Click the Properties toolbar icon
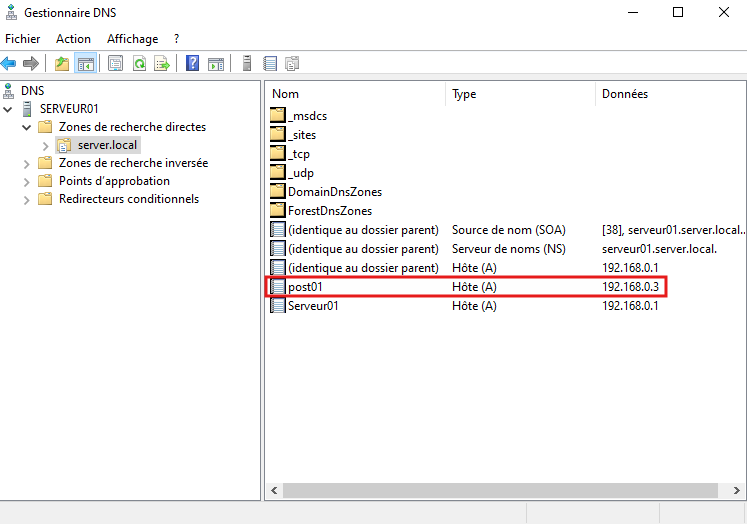Viewport: 747px width, 524px height. [x=115, y=64]
